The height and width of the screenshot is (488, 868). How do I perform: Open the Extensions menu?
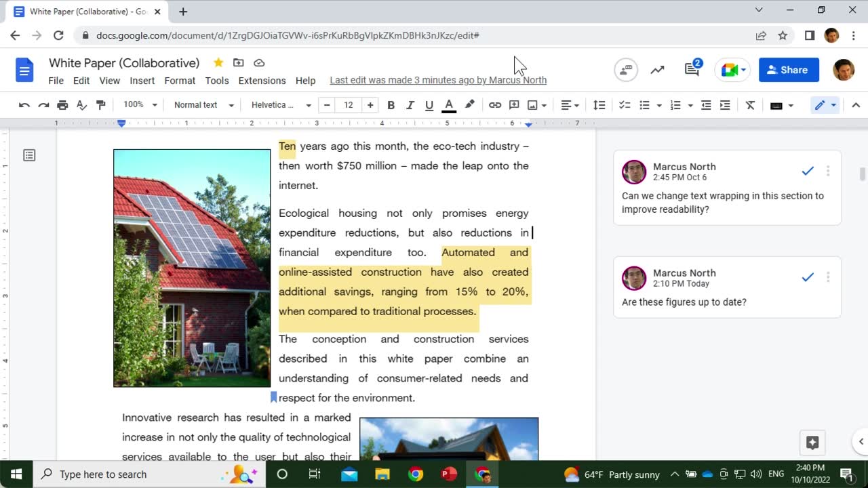(262, 81)
